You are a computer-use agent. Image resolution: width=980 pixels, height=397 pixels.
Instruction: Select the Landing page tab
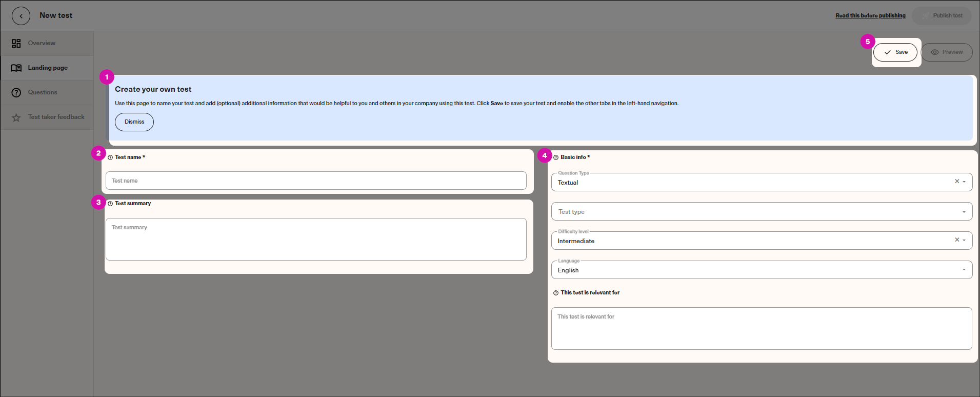click(47, 68)
